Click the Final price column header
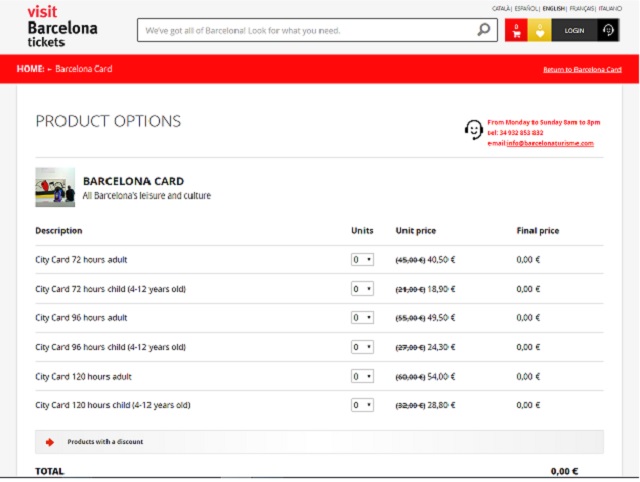 pos(538,231)
